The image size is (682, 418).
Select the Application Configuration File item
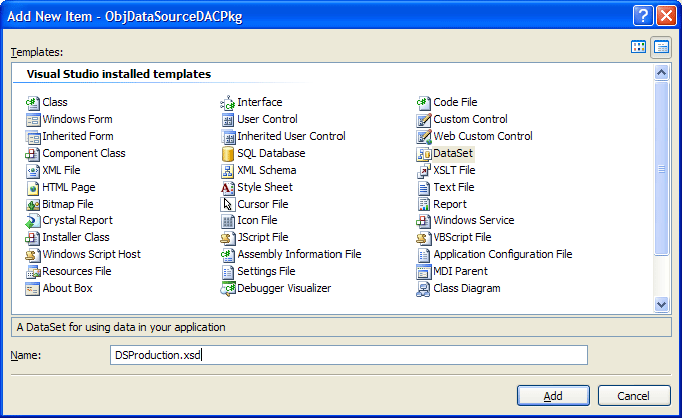pyautogui.click(x=502, y=254)
